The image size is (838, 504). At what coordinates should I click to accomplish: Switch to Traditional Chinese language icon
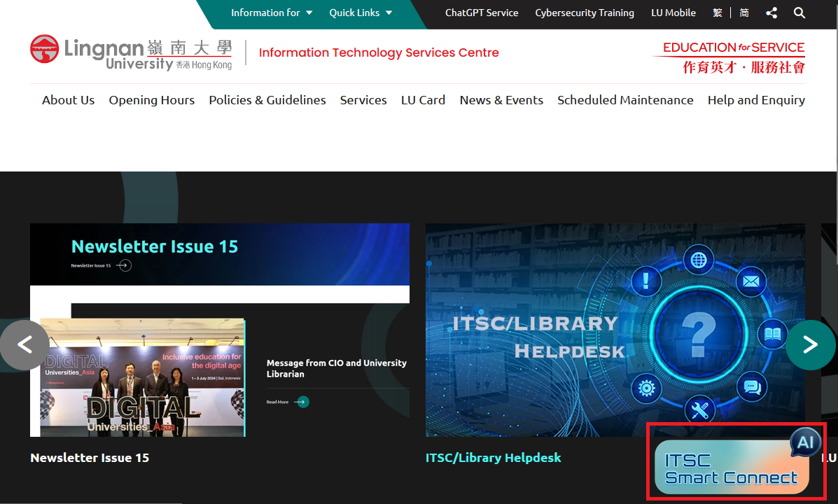coord(717,13)
